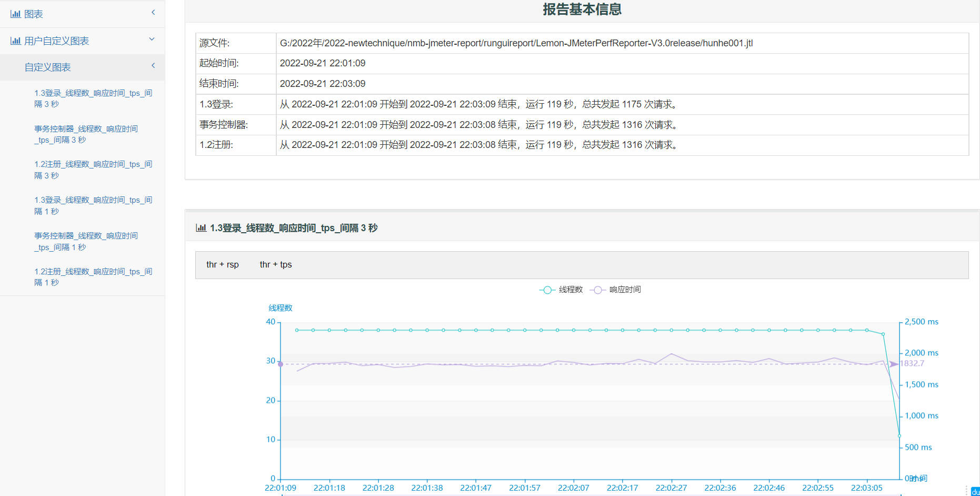Select the end time value 22:03:09
Viewport: 980px width, 496px height.
323,84
